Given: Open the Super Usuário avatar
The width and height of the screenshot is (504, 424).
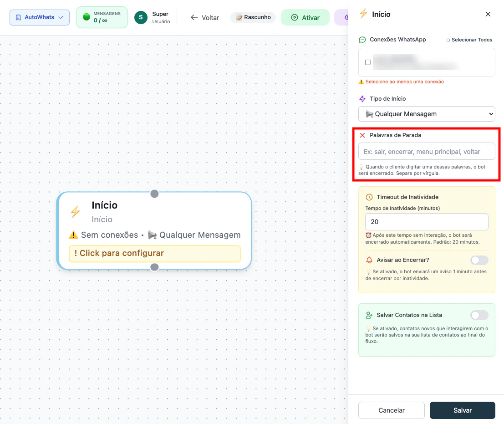Looking at the screenshot, I should pyautogui.click(x=141, y=17).
